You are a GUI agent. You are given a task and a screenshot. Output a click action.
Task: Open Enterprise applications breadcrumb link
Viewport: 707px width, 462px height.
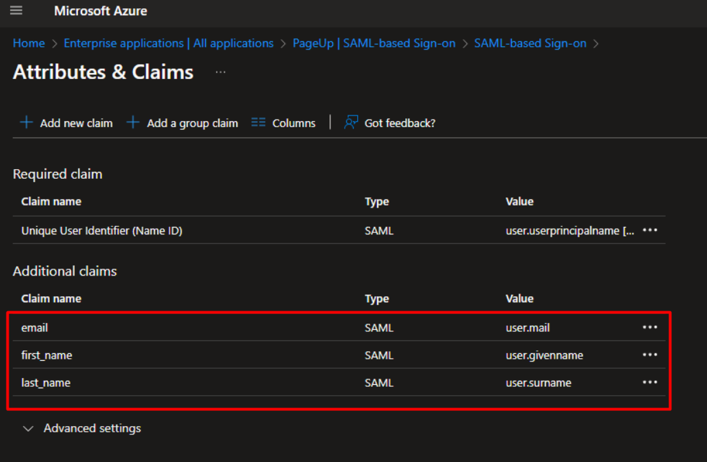pyautogui.click(x=168, y=44)
